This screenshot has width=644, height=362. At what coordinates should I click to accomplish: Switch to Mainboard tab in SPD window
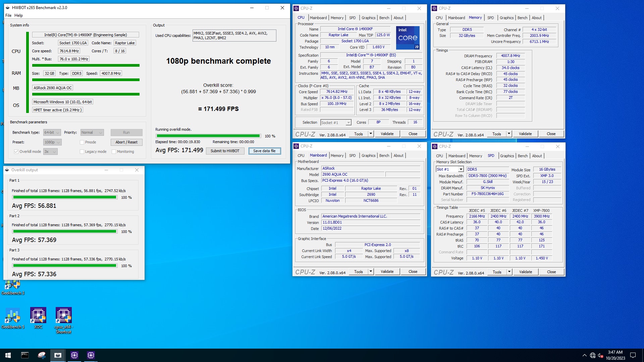coord(457,156)
